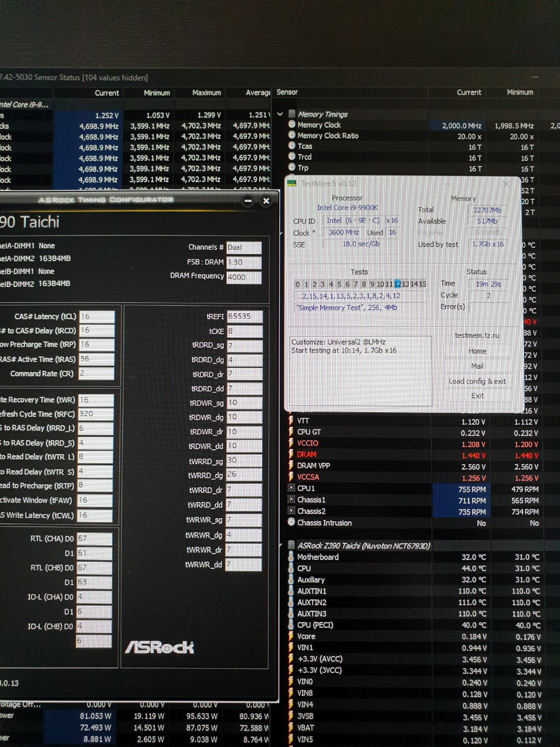Click the FSB : DRAM ratio field
This screenshot has width=560, height=747.
pos(244,262)
